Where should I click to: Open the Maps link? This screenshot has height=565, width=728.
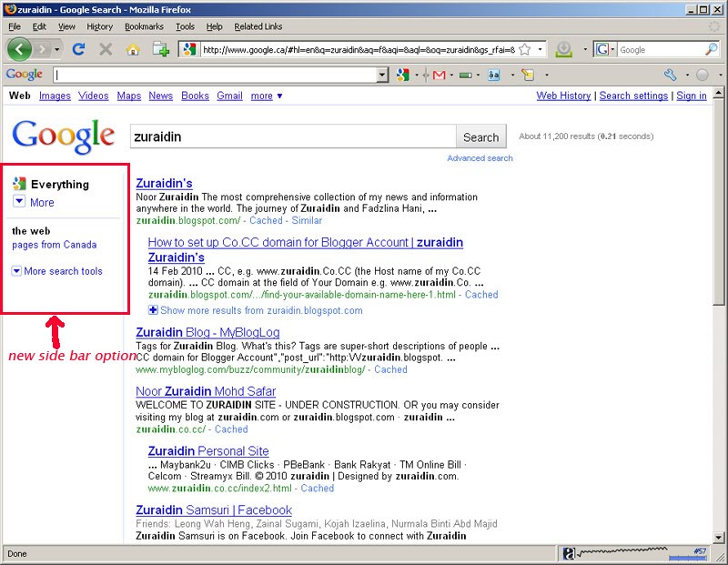[x=129, y=96]
